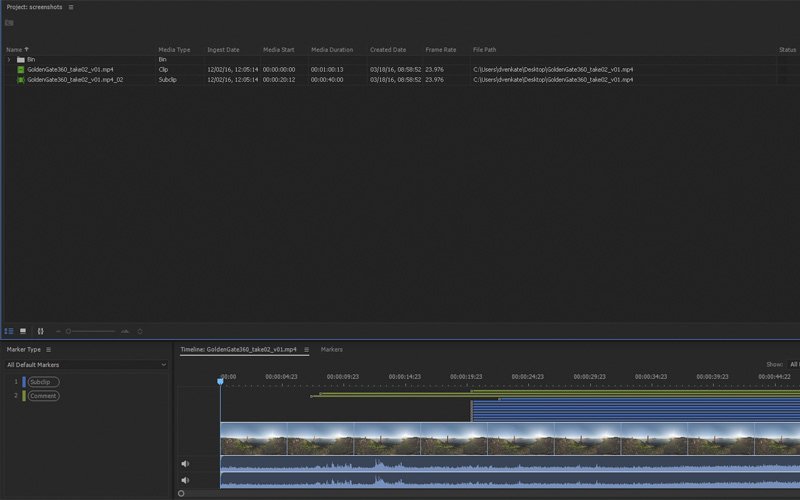Switch to thumbnail view in project panel
Viewport: 800px width, 500px height.
pos(23,330)
